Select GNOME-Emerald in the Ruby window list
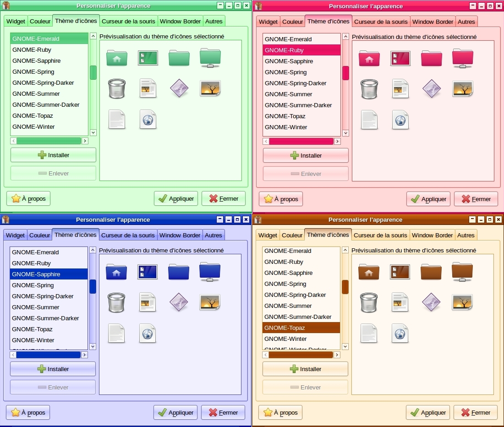The height and width of the screenshot is (427, 504). tap(301, 39)
